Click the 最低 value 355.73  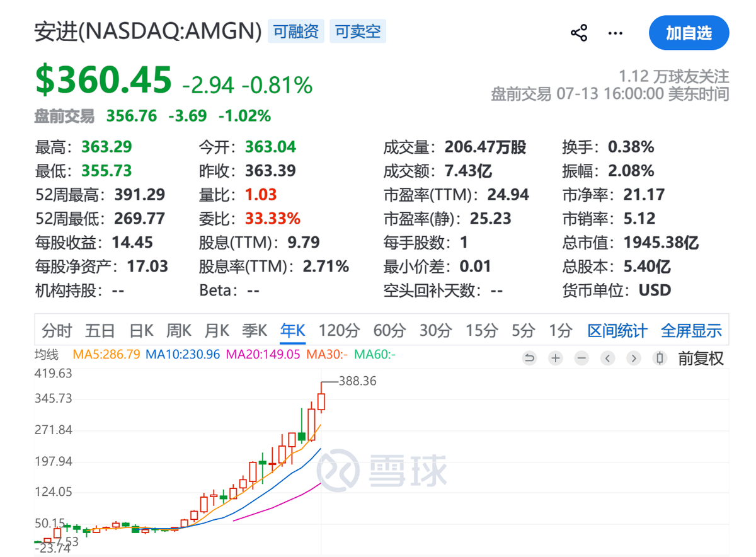pos(106,171)
